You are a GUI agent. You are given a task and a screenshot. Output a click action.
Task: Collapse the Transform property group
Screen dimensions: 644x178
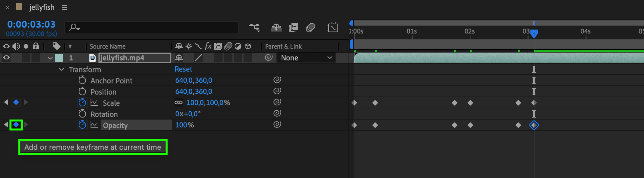click(x=61, y=70)
